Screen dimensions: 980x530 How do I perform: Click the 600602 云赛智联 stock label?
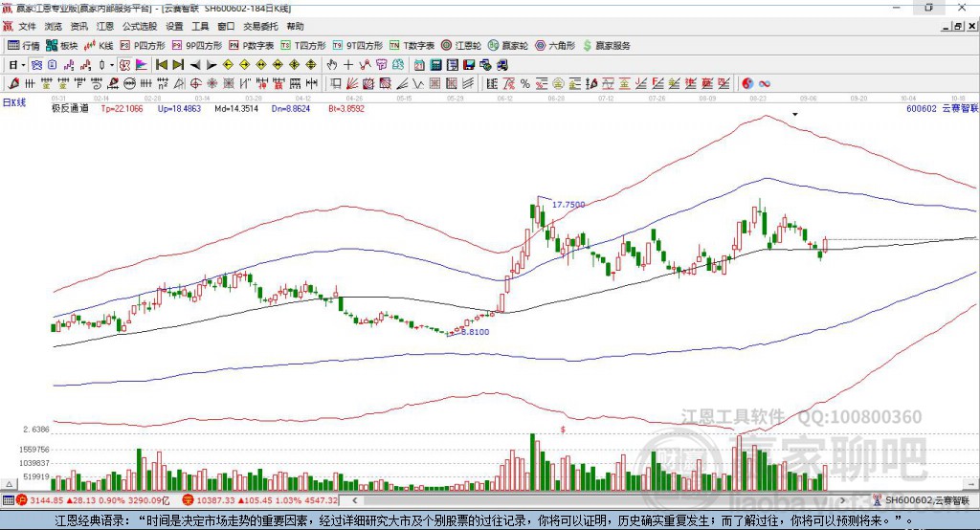942,108
